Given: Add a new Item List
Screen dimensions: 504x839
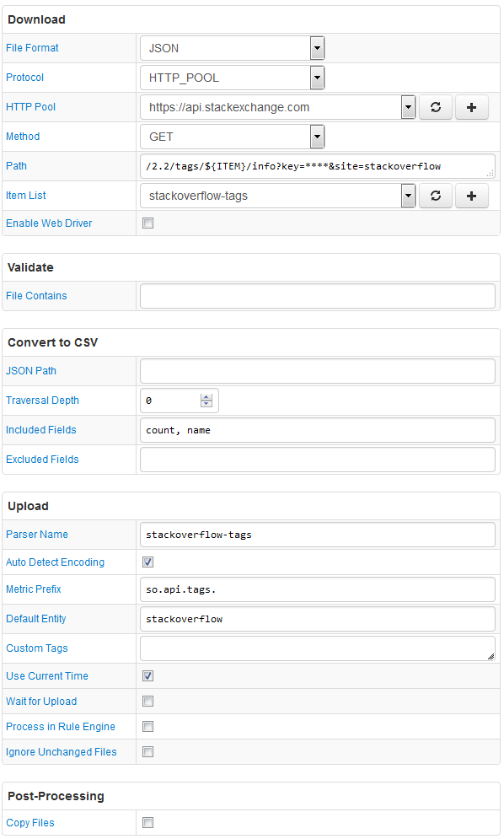Looking at the screenshot, I should (471, 196).
